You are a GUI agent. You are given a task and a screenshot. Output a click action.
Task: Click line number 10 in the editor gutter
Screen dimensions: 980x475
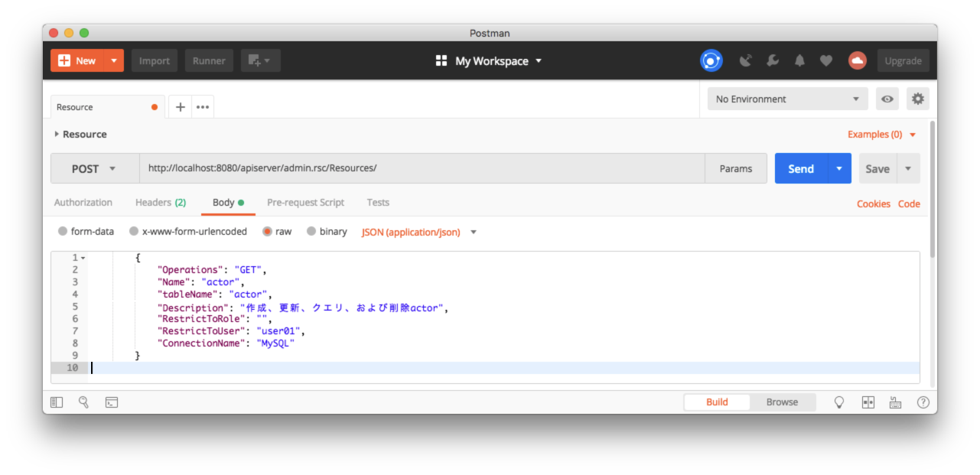tap(72, 368)
